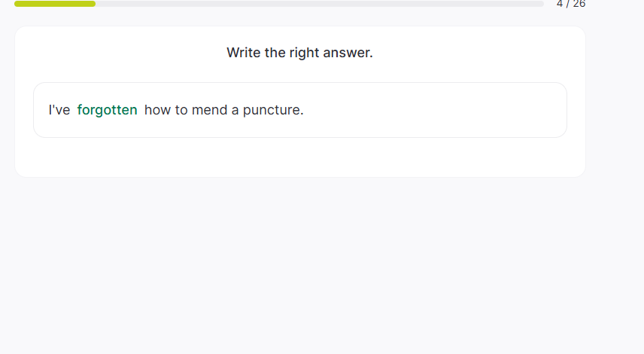Click the 'forgotten' answer input field

click(x=107, y=110)
